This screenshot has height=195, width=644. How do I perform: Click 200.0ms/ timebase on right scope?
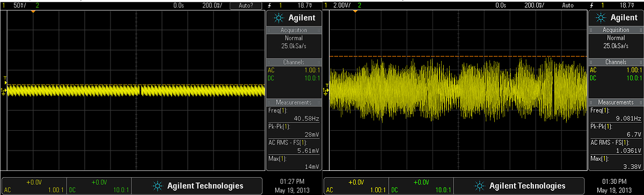pyautogui.click(x=534, y=5)
